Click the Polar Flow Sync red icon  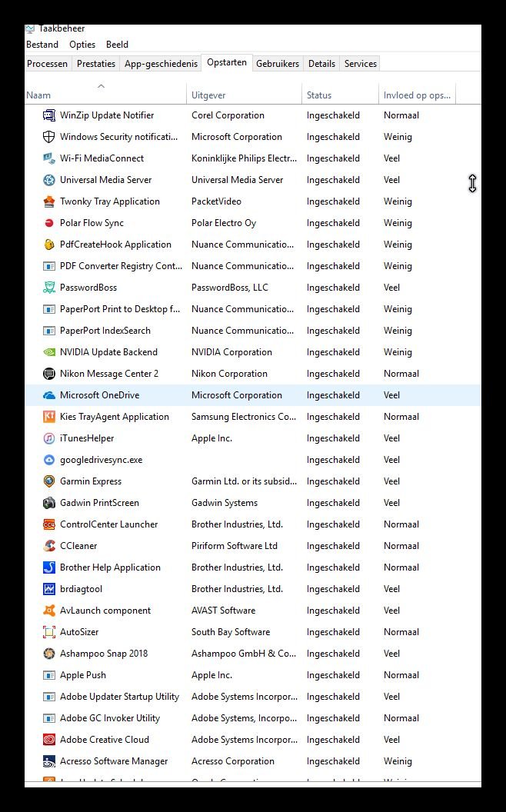[x=48, y=223]
